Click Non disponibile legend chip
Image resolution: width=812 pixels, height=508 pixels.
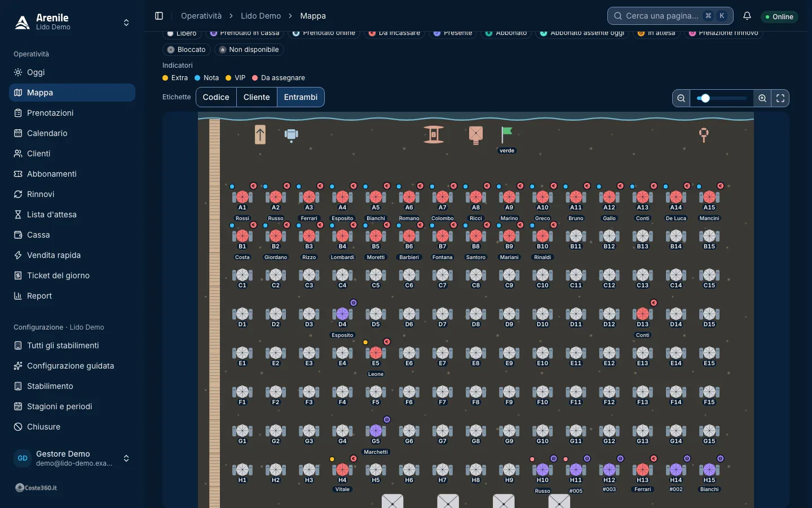tap(249, 50)
